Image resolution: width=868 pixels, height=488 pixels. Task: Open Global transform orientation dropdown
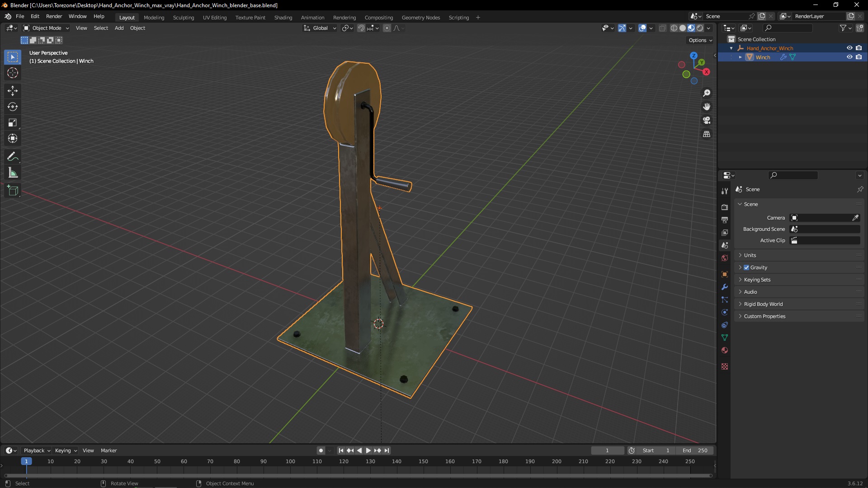point(320,28)
